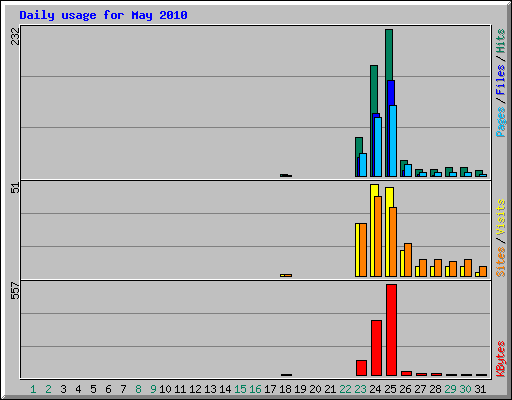Click day 28 on the x-axis
512x400 pixels.
(435, 389)
